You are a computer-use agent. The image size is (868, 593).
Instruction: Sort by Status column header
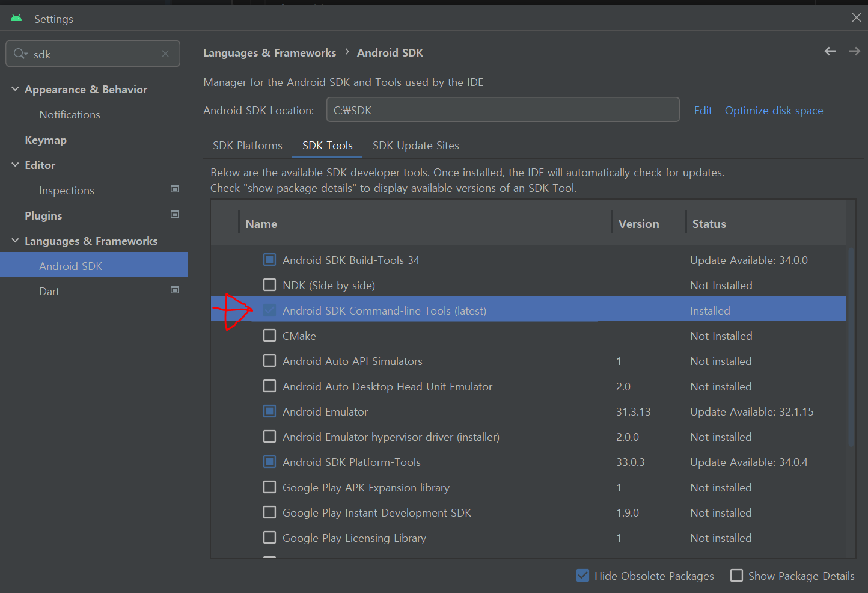tap(709, 224)
